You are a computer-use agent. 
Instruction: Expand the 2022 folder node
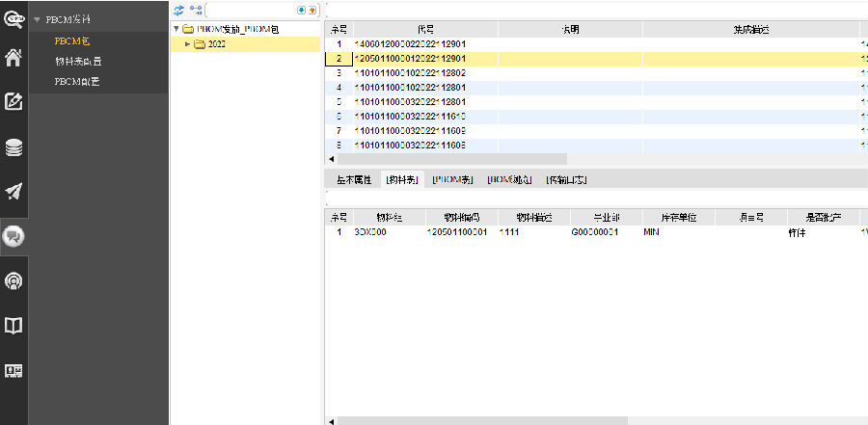(188, 44)
